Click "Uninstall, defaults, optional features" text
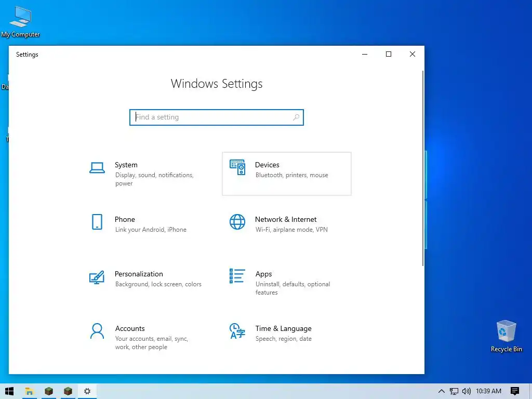 293,288
